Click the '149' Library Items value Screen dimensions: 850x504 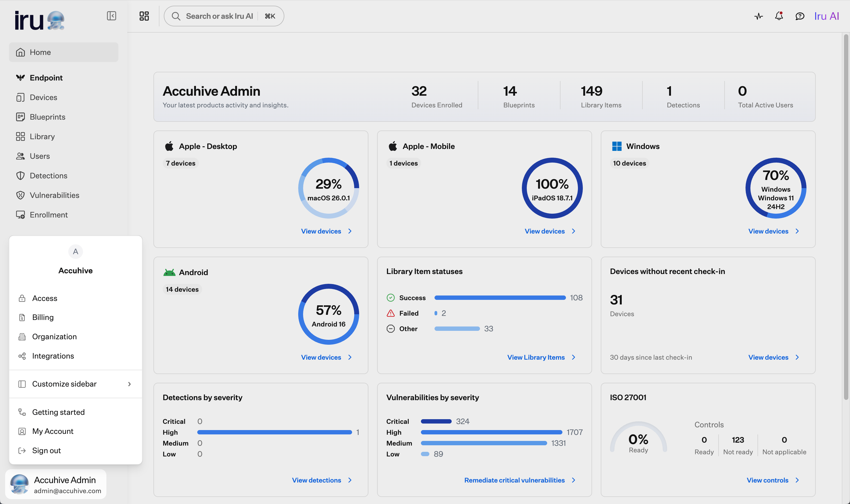pos(591,91)
